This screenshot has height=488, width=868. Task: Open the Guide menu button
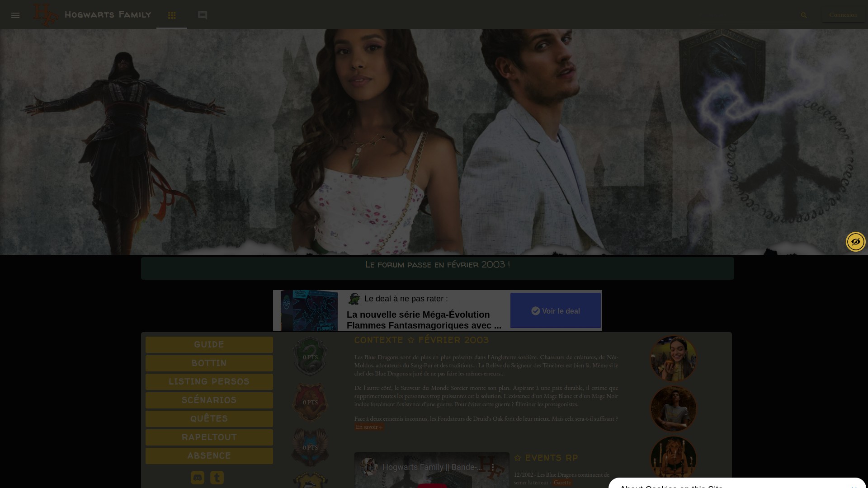(209, 345)
